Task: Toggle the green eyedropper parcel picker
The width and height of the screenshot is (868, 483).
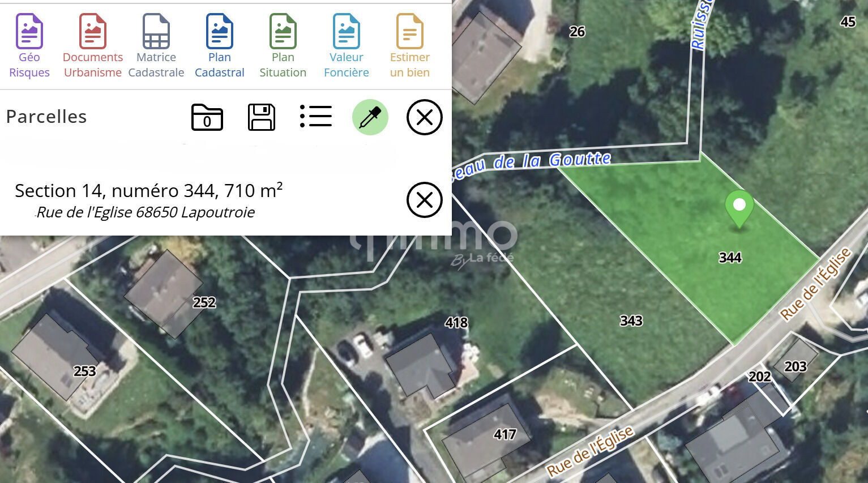Action: click(x=370, y=117)
